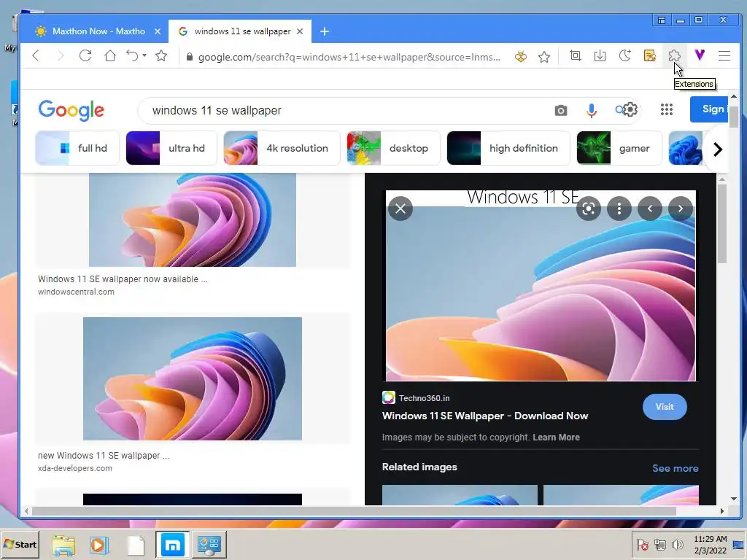Viewport: 747px width, 560px height.
Task: Go to next image in preview
Action: click(x=681, y=209)
